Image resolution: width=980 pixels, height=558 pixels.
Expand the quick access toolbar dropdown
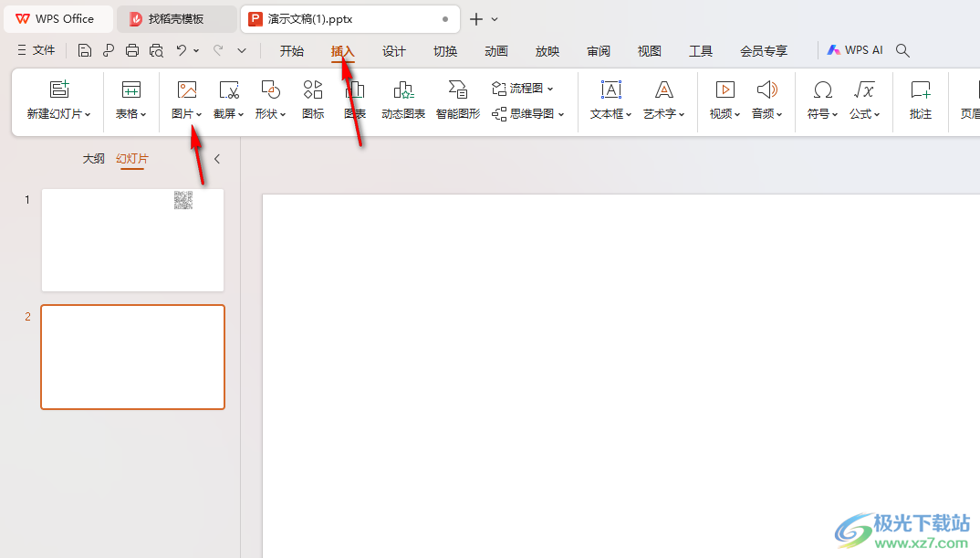tap(242, 50)
